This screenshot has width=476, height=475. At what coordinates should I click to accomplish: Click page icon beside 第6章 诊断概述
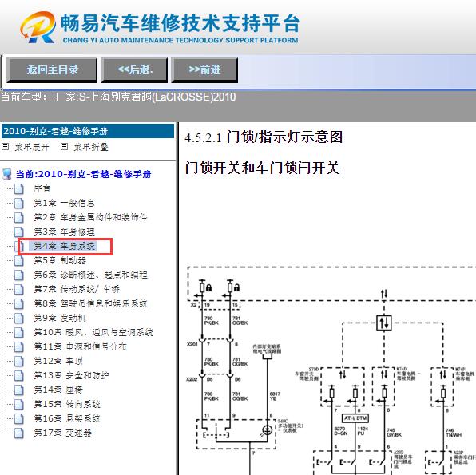[19, 275]
